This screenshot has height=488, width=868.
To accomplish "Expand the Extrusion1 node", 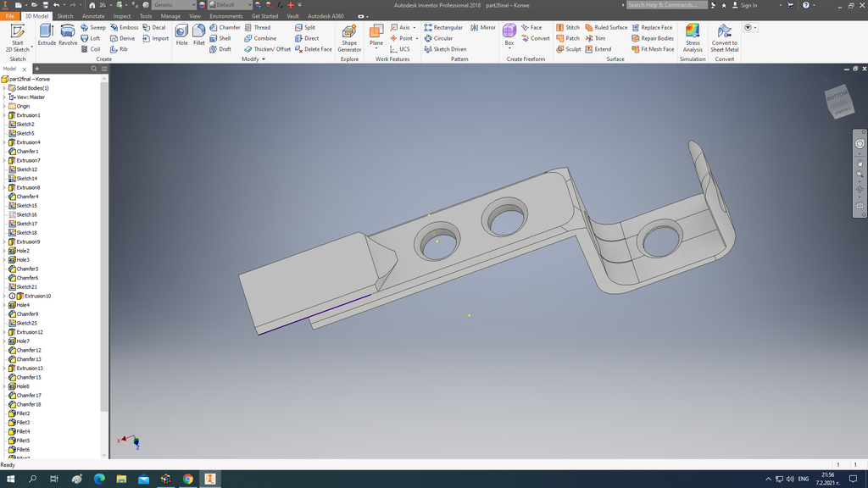I will click(x=4, y=115).
